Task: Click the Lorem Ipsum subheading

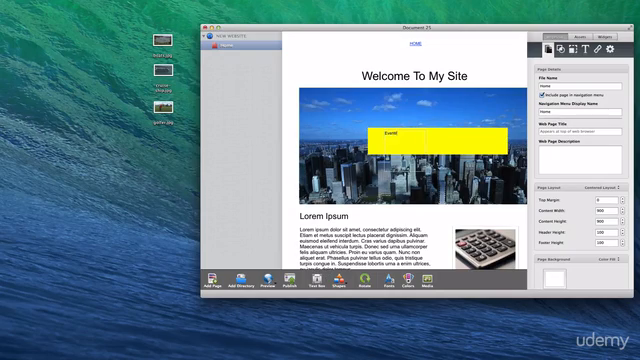Action: pyautogui.click(x=324, y=216)
